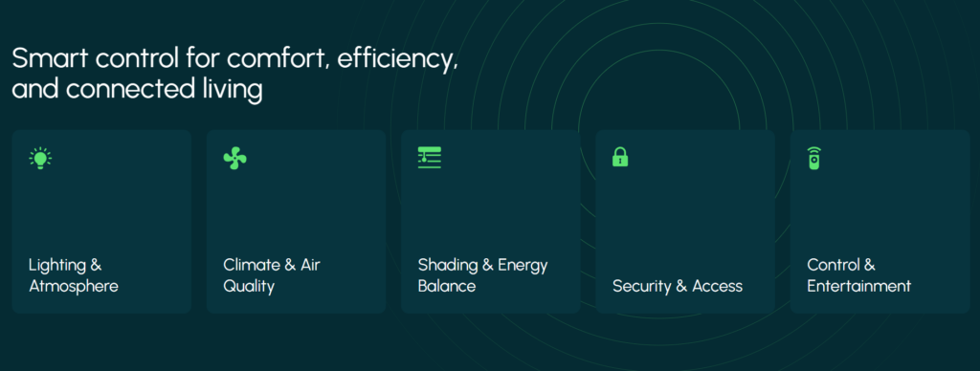Select the Shading & Energy Balance label
The height and width of the screenshot is (371, 980).
tap(482, 275)
